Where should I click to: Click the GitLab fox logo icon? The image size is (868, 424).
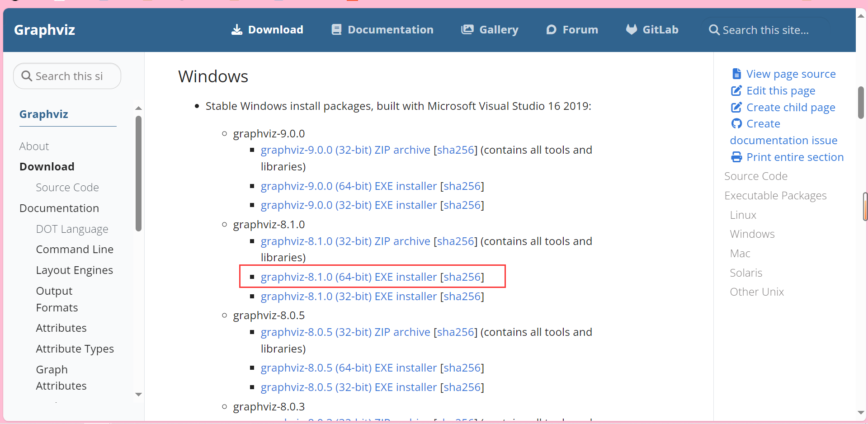coord(632,29)
